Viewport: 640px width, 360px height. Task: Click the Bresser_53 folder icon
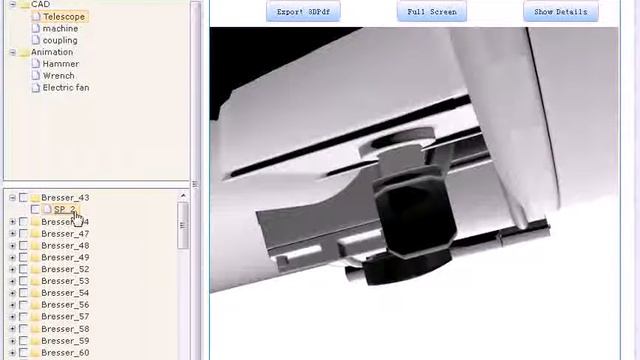pos(35,281)
